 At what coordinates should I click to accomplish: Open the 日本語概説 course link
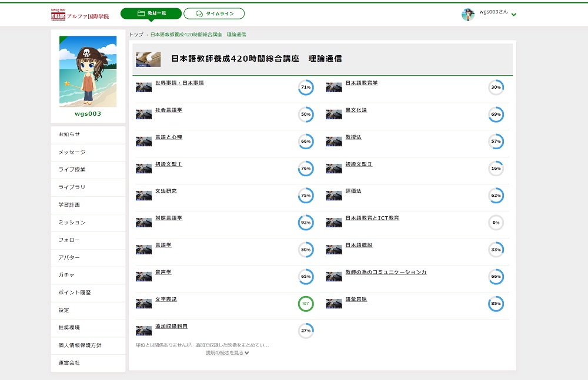tap(359, 245)
